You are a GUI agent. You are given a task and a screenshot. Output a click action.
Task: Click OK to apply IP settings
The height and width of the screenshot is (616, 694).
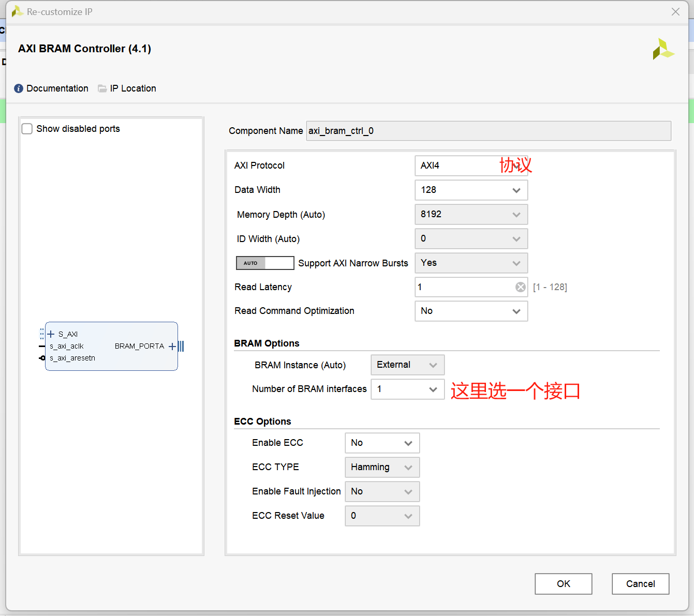[x=563, y=583]
